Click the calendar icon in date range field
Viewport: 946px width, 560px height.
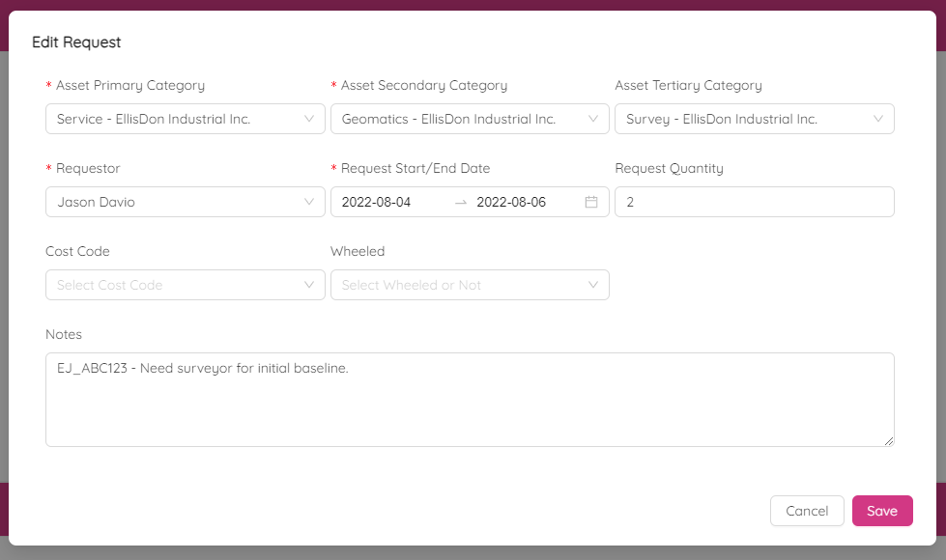point(591,202)
